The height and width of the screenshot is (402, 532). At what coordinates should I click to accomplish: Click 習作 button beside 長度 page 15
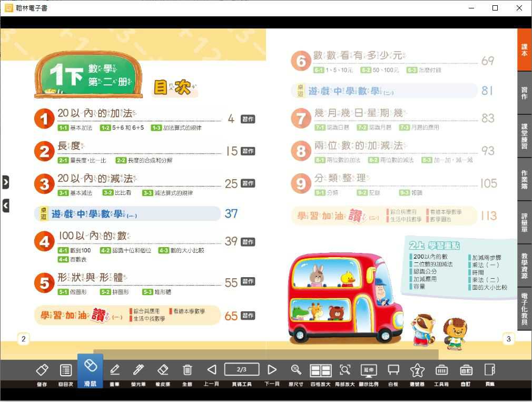click(x=248, y=151)
